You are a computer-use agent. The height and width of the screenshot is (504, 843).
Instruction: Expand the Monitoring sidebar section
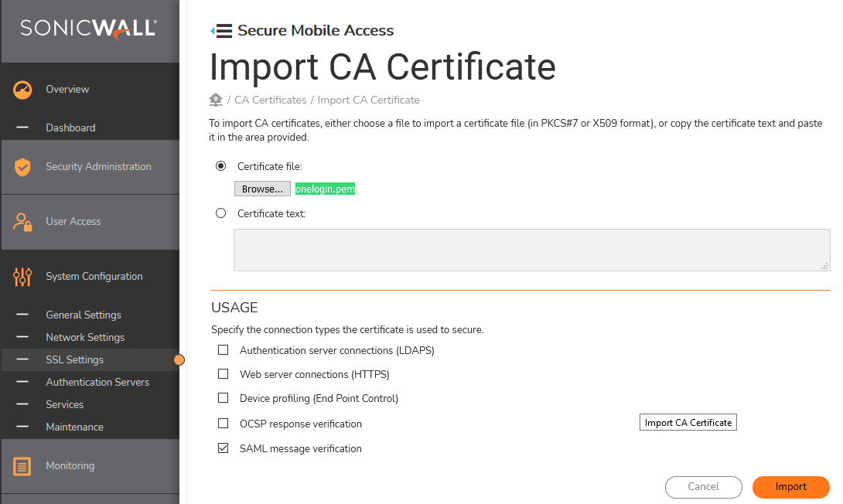tap(70, 466)
